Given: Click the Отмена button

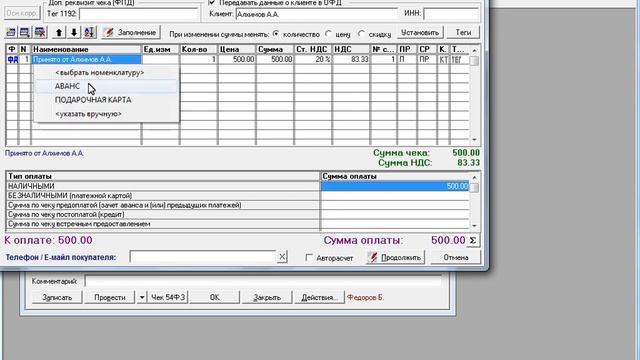Looking at the screenshot, I should pos(456,258).
